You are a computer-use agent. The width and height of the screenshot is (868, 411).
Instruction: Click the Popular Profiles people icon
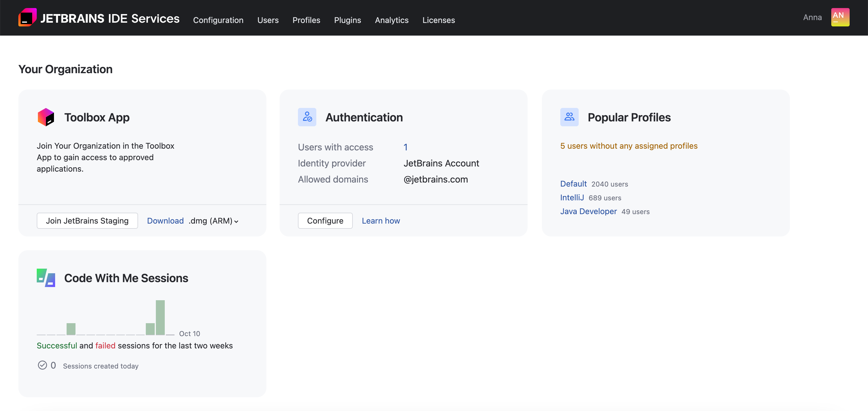[x=569, y=117]
